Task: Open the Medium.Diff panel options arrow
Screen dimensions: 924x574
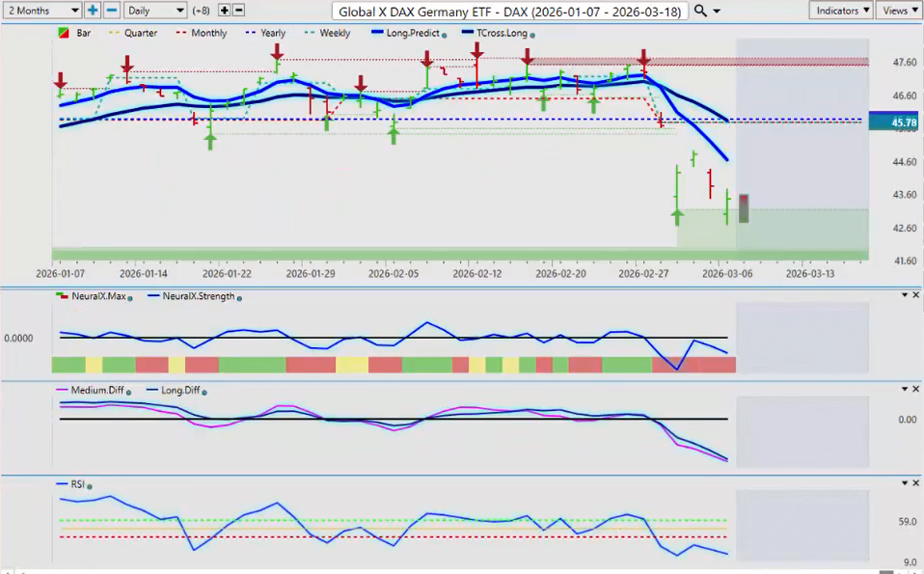Action: [x=905, y=389]
